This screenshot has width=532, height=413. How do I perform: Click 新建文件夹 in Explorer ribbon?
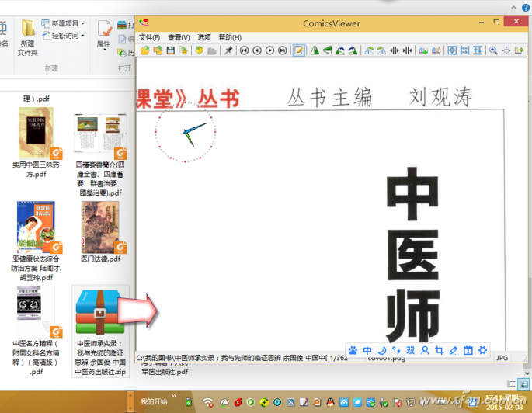point(27,37)
